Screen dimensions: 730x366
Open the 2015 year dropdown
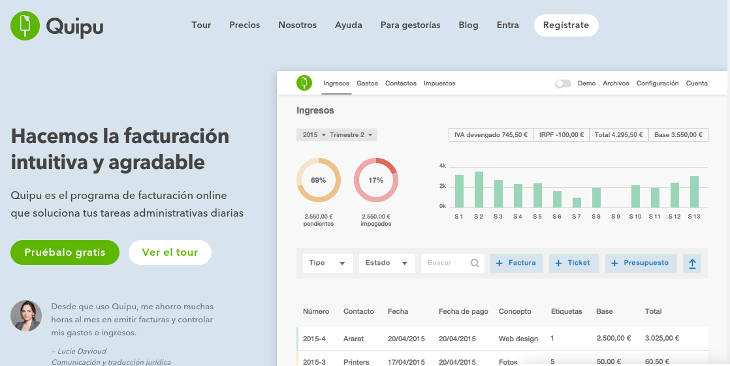coord(314,135)
